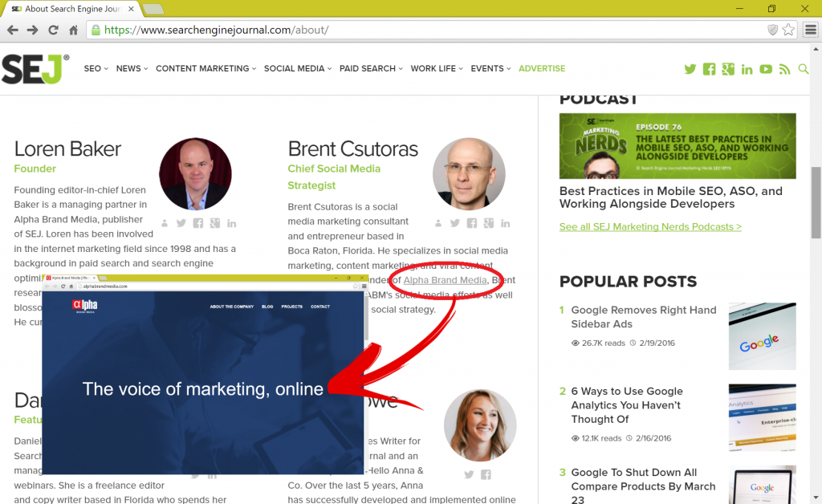Open Google Removes Right Hand Sidebar Ads post
822x504 pixels.
(x=644, y=317)
